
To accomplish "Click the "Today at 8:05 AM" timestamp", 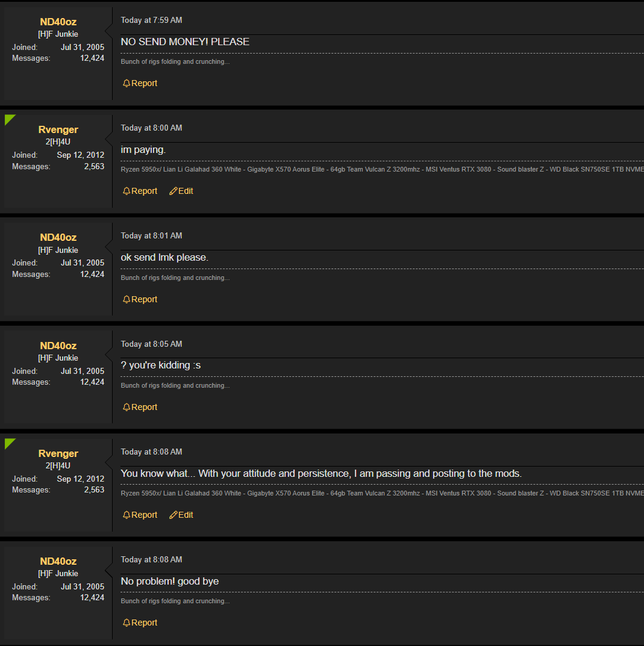I will (x=151, y=344).
